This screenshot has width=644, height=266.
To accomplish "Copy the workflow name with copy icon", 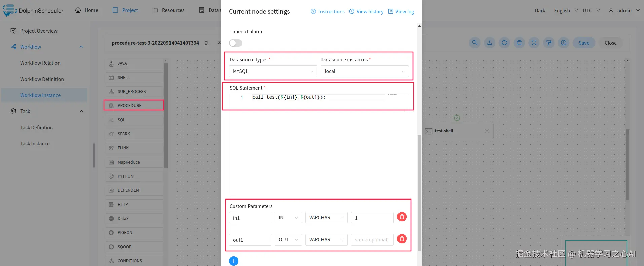I will click(x=206, y=43).
